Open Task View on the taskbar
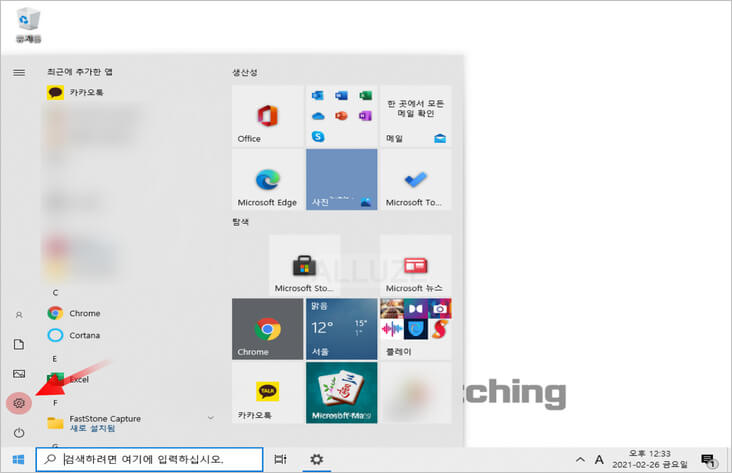 [281, 459]
